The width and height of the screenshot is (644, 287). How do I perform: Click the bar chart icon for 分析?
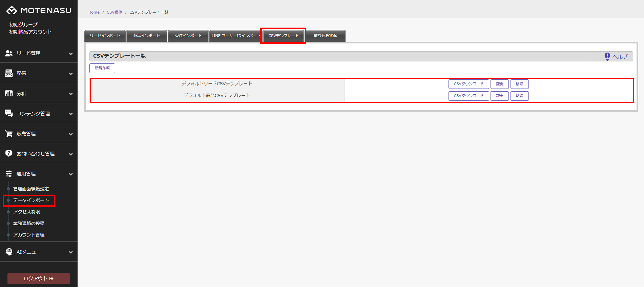pyautogui.click(x=9, y=93)
